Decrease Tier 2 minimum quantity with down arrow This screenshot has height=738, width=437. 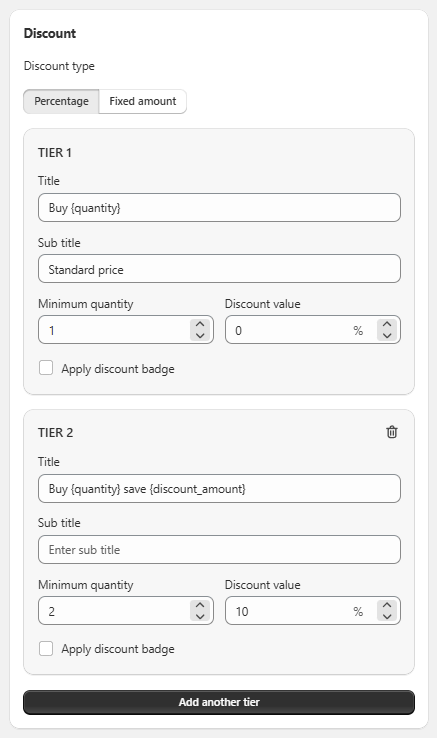(x=200, y=616)
